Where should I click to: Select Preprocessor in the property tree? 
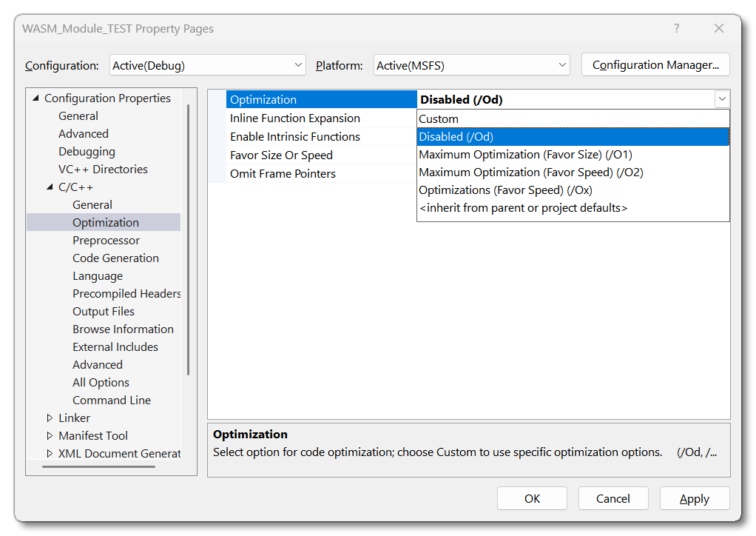(106, 241)
